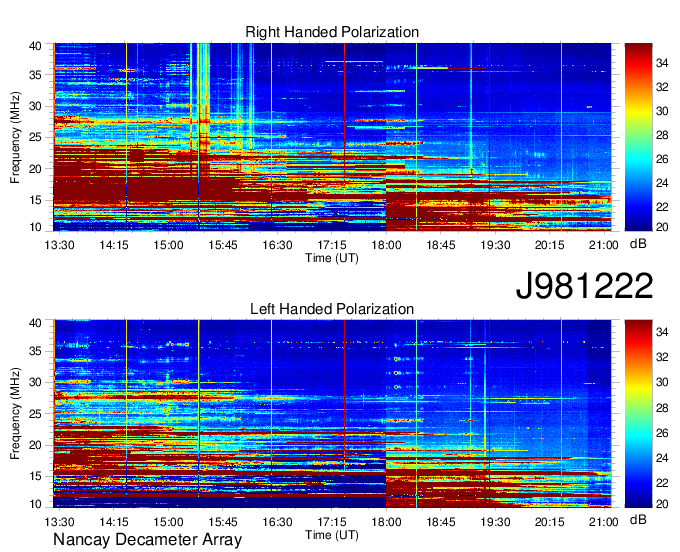Click the 17:15 tick under Right Handed plot
The image size is (680, 552).
[332, 245]
